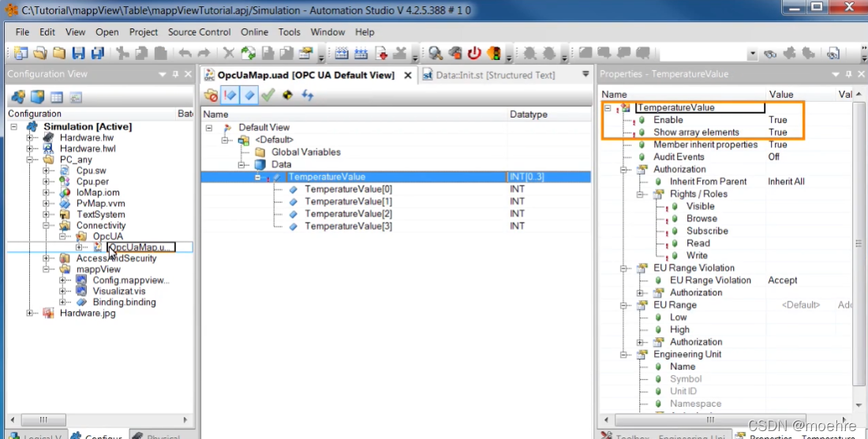Collapse the TemperatureValue node in OPC UA tree
Image resolution: width=868 pixels, height=439 pixels.
[258, 177]
